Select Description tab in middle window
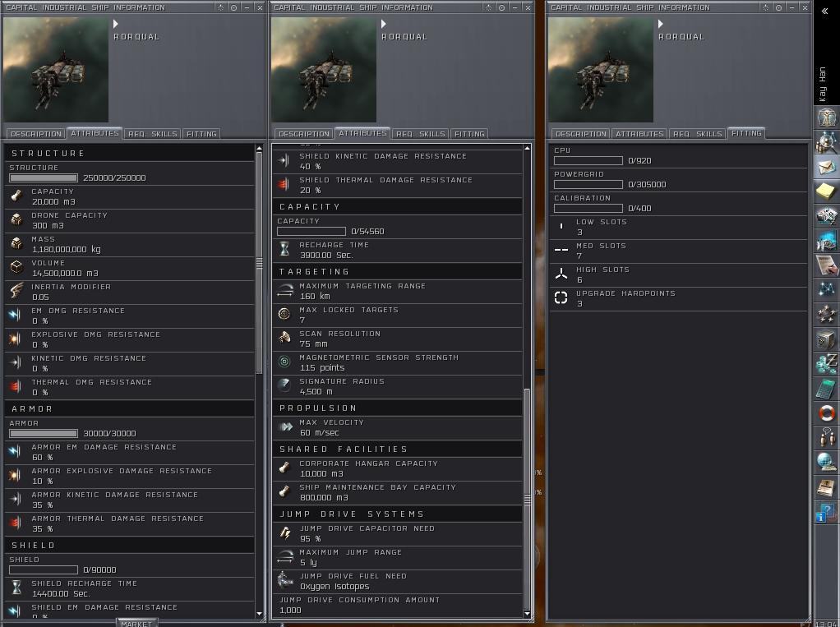 click(x=304, y=134)
